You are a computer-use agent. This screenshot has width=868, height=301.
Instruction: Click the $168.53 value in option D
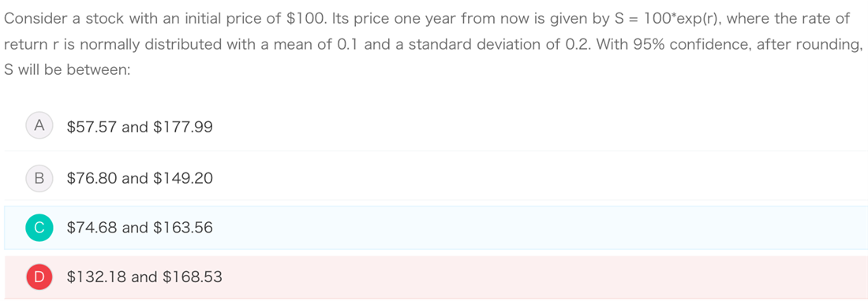click(192, 277)
